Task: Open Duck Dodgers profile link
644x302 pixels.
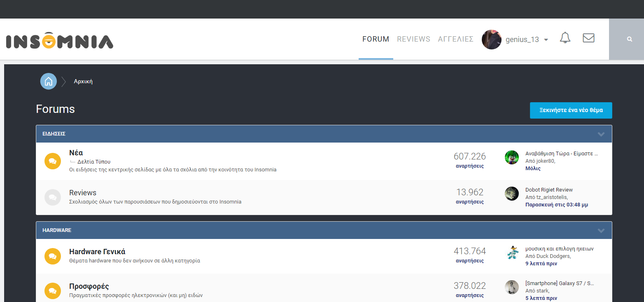Action: tap(553, 256)
